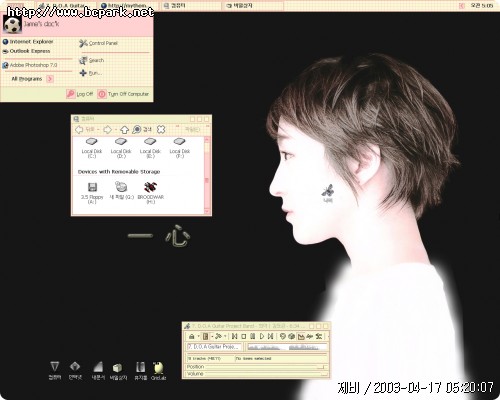This screenshot has height=400, width=500.
Task: Open Adobe Photoshop 7.0 in the start menu
Action: tap(30, 65)
